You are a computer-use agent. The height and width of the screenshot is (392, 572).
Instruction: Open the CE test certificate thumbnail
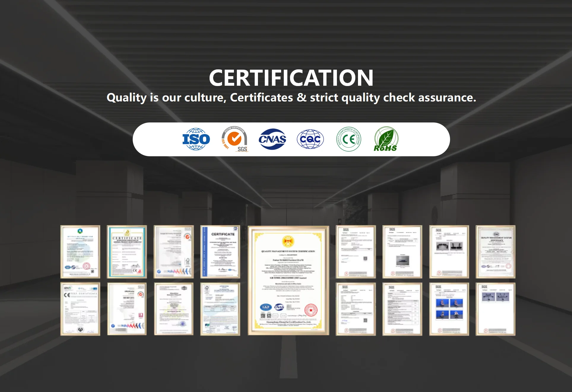80,309
